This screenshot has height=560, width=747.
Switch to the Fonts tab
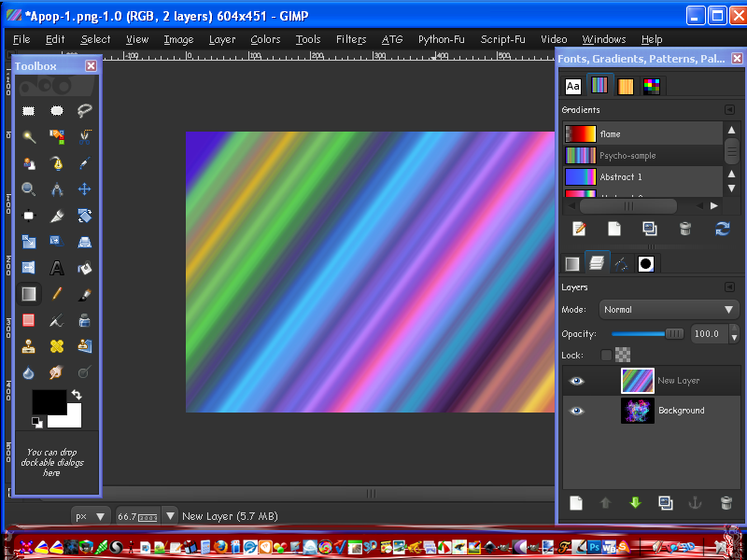[x=572, y=85]
